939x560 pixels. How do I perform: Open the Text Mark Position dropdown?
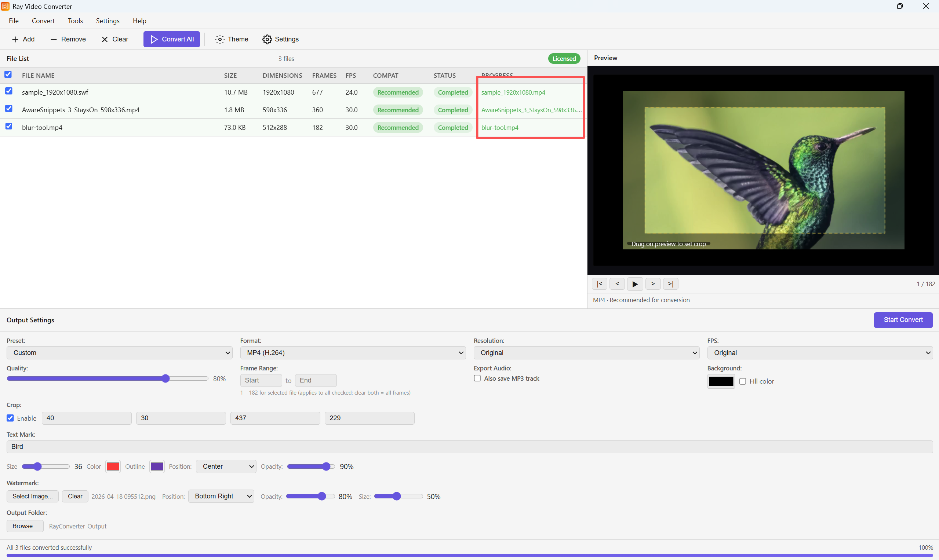[x=226, y=466]
